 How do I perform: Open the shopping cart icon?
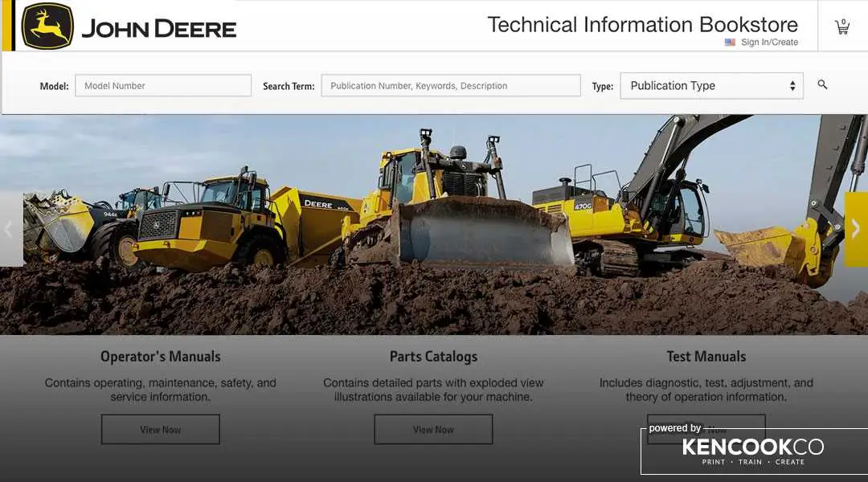click(842, 27)
